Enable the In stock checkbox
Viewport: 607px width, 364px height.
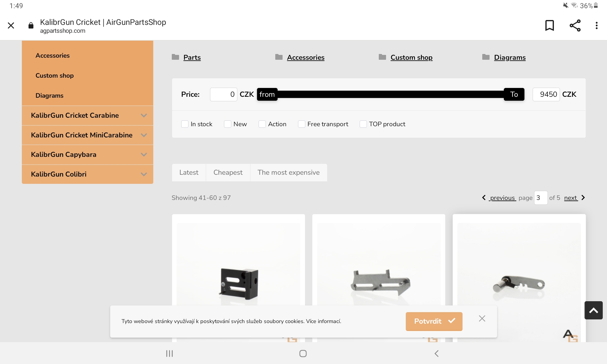(185, 124)
